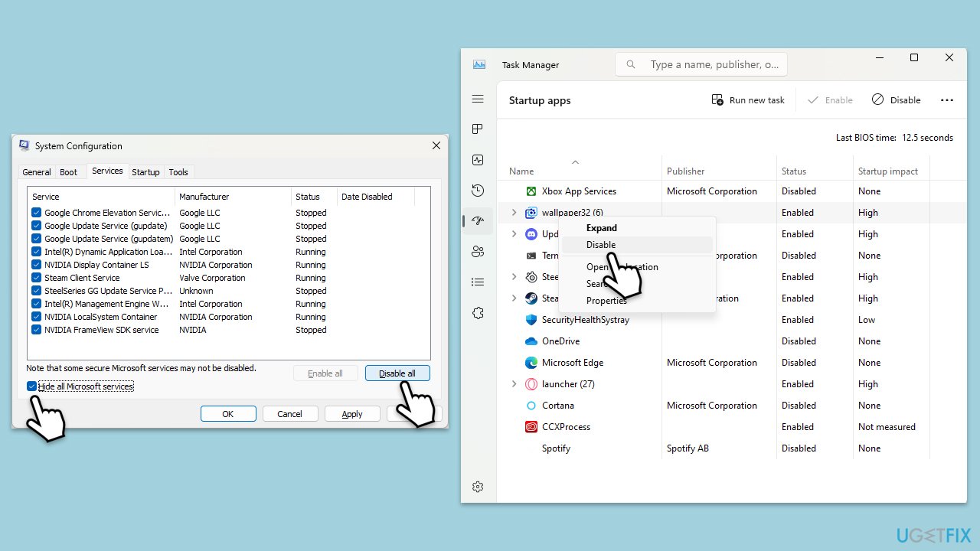
Task: Open Services page in Task Manager sidebar
Action: click(478, 313)
